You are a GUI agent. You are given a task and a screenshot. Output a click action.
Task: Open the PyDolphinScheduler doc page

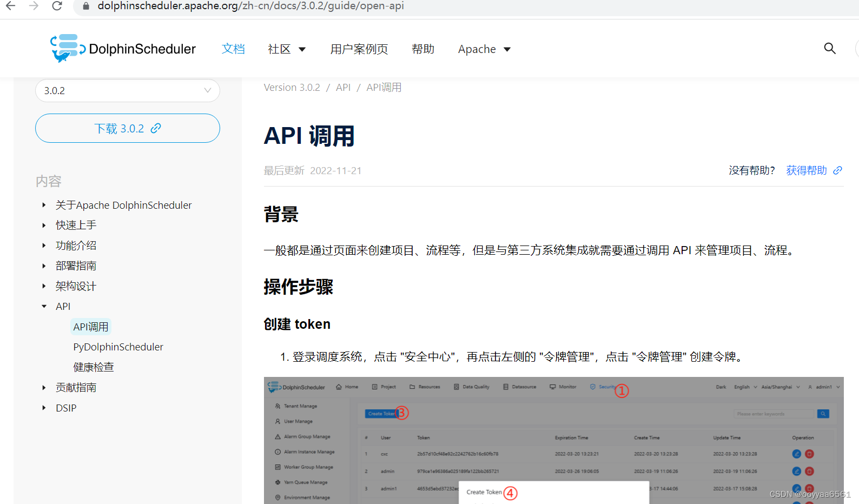click(118, 347)
